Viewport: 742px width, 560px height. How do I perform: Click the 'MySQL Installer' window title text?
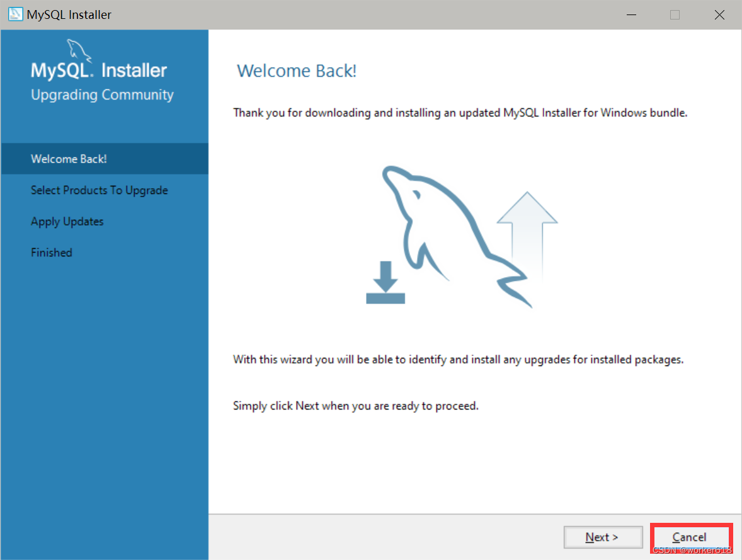pos(69,14)
